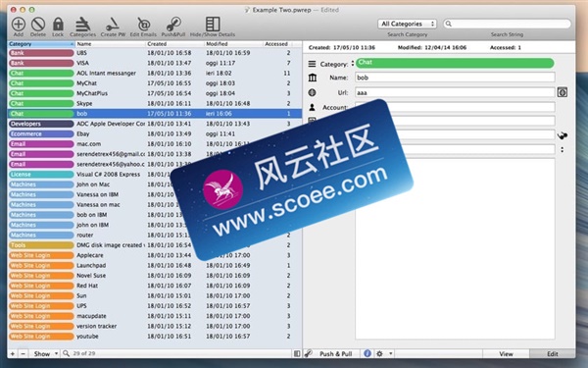
Task: Open the Categories toolbar icon
Action: [82, 24]
